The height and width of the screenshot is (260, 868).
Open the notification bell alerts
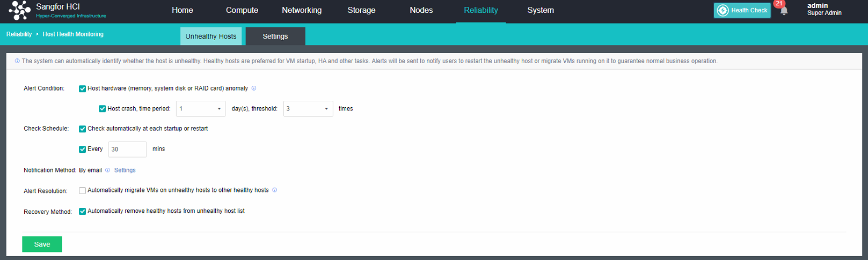click(x=784, y=11)
